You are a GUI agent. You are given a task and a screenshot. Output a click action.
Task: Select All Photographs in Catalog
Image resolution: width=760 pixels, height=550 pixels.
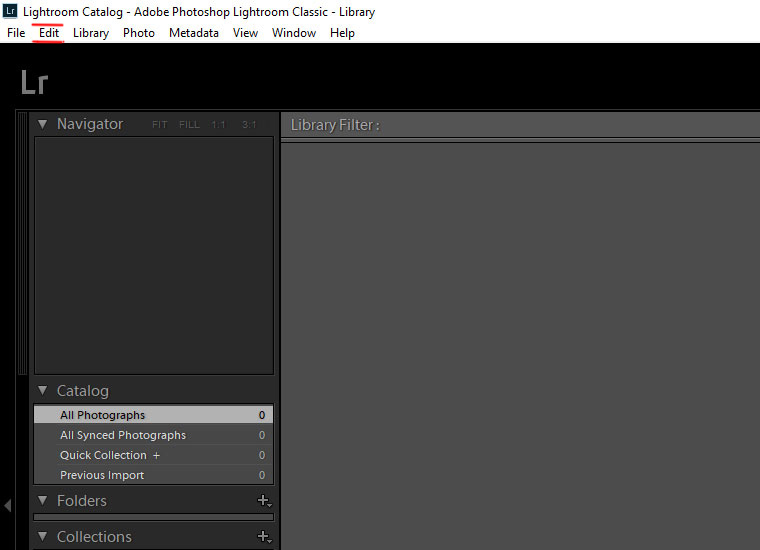pyautogui.click(x=154, y=415)
